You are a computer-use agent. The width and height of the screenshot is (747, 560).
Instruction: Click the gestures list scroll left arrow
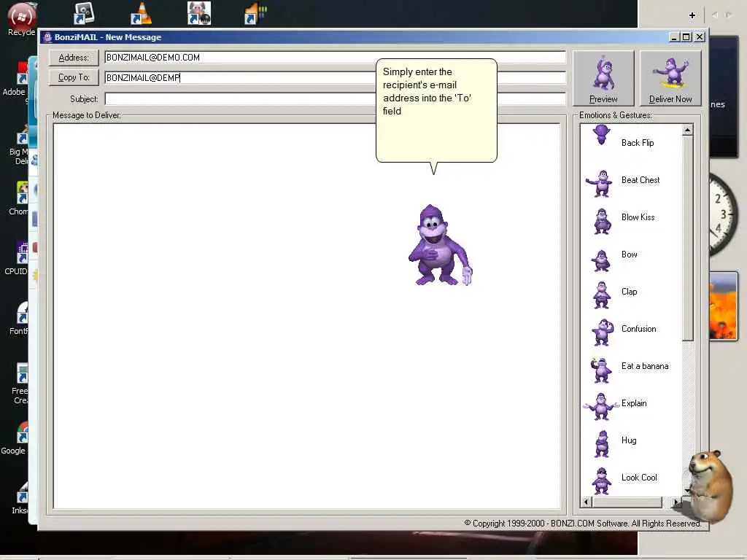[x=586, y=502]
